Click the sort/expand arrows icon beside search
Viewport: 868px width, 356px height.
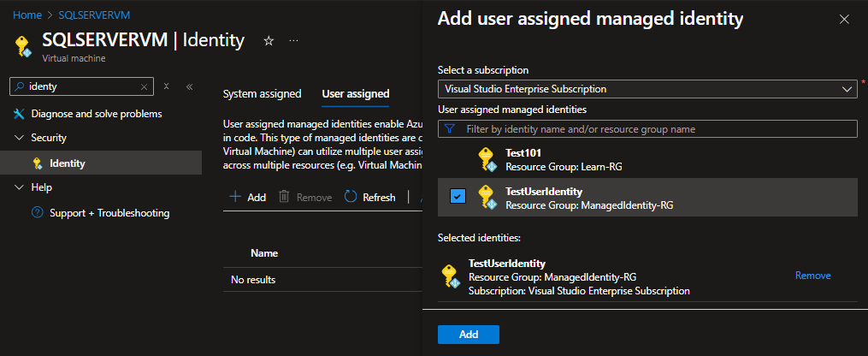tap(166, 86)
